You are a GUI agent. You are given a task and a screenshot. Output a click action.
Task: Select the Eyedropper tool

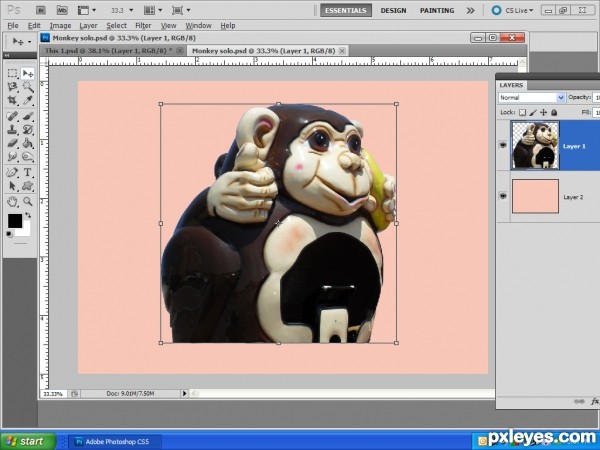(28, 100)
